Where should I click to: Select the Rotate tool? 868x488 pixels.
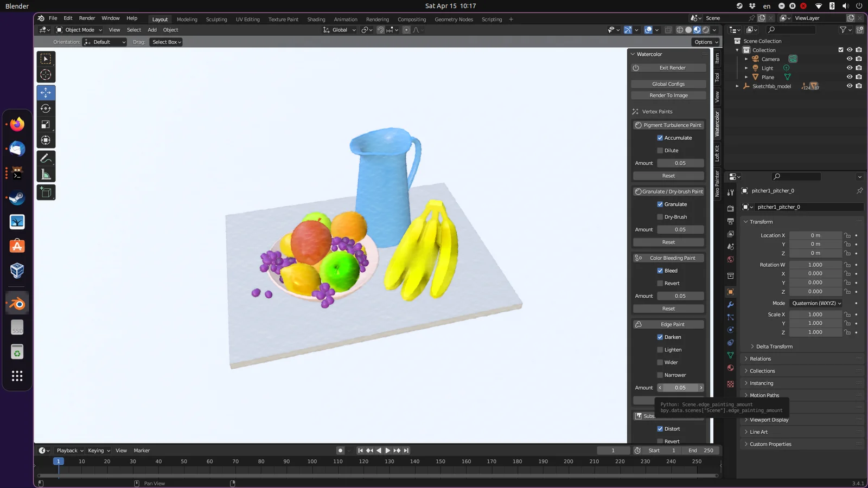tap(46, 108)
